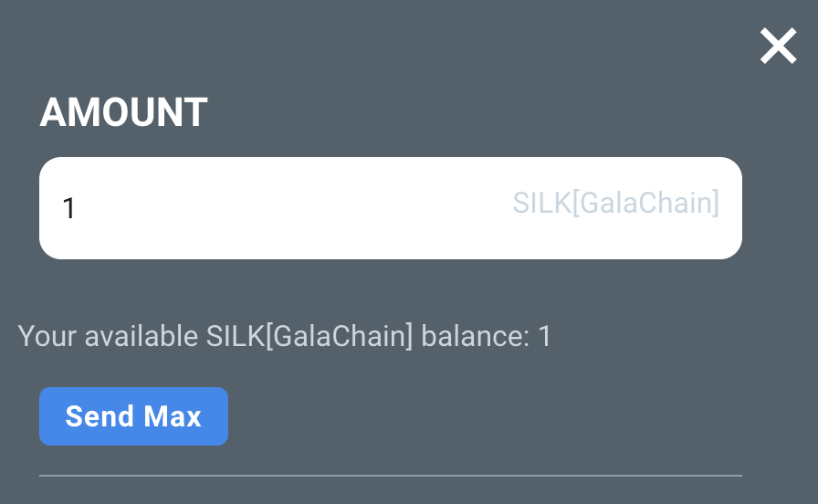The image size is (818, 504).
Task: Click the closing bracket of the SILK[GalaChain] suffix
Action: (716, 203)
